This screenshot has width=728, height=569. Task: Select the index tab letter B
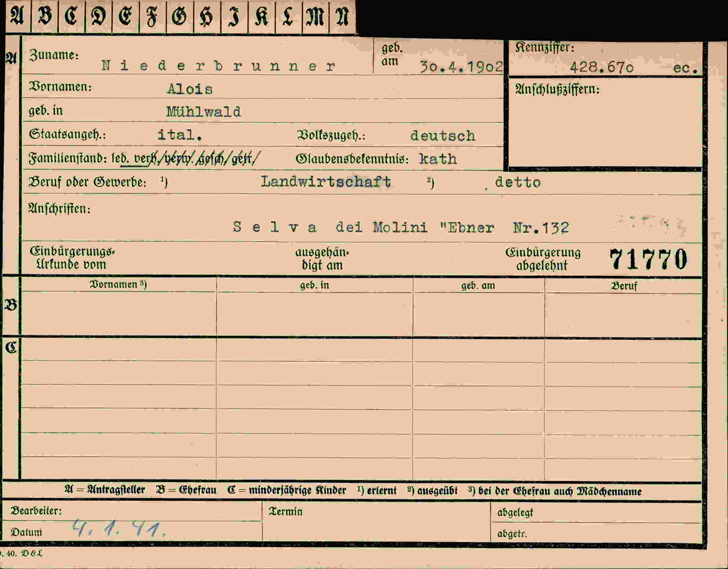(x=45, y=16)
